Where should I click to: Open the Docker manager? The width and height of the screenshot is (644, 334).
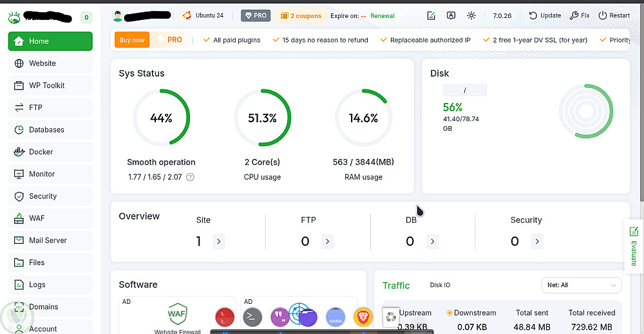point(50,152)
